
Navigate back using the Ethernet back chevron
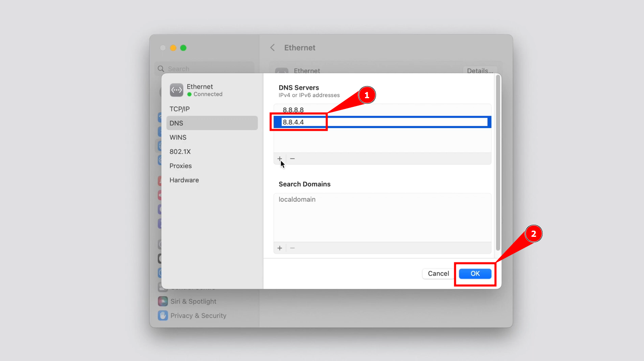click(272, 47)
